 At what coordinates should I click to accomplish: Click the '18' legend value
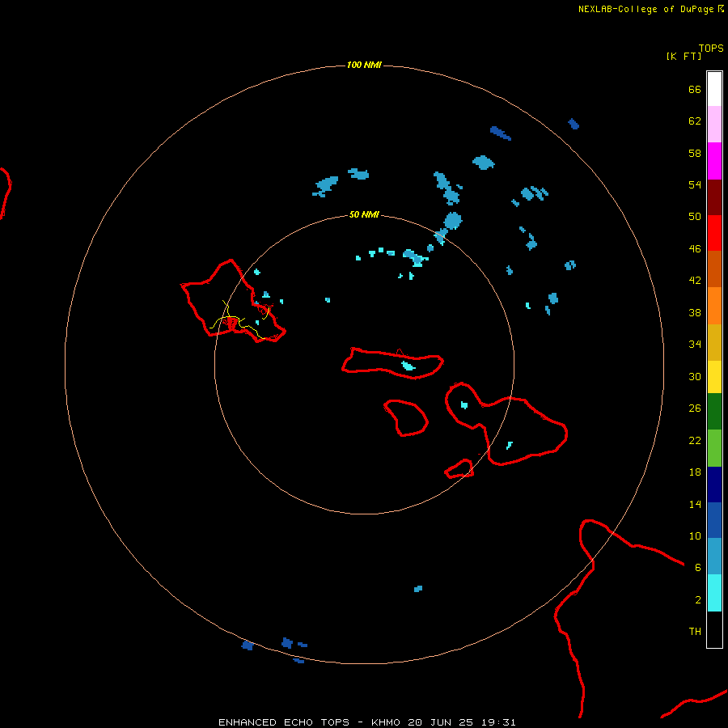[695, 472]
